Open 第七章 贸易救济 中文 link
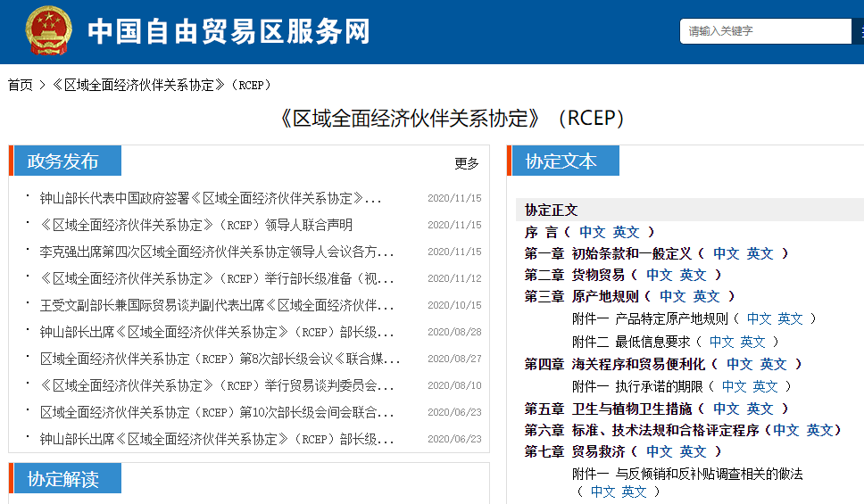 click(660, 451)
